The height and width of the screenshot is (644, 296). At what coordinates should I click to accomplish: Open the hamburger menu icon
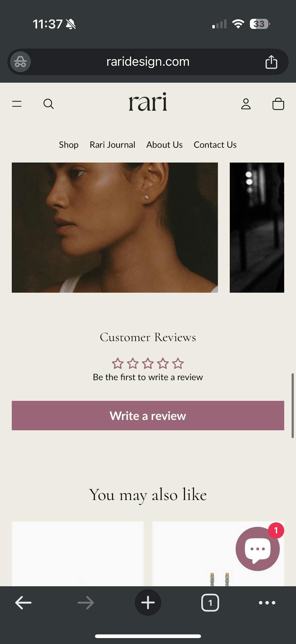pyautogui.click(x=17, y=104)
